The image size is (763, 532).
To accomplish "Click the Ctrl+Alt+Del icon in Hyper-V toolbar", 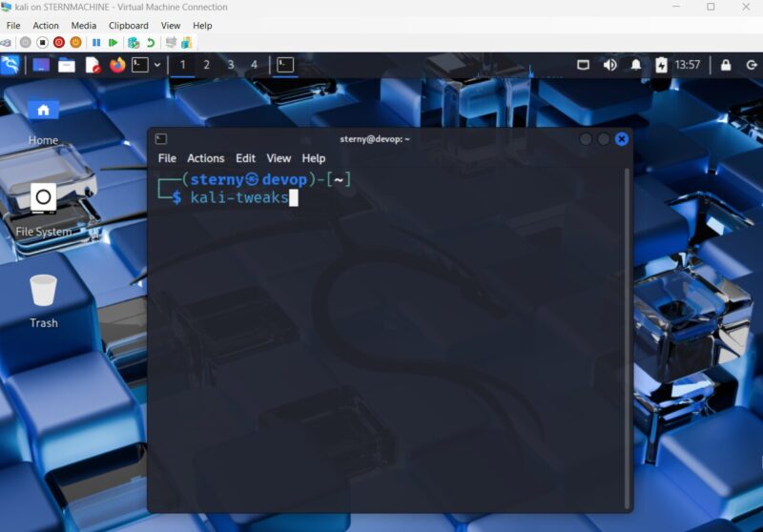I will click(6, 43).
